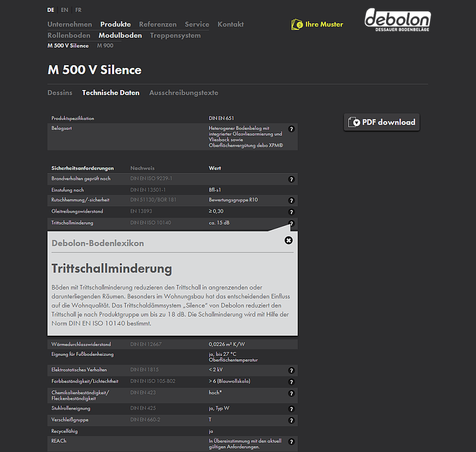476x452 pixels.
Task: Close the Debolon-Bodenlexikon popup
Action: 288,240
